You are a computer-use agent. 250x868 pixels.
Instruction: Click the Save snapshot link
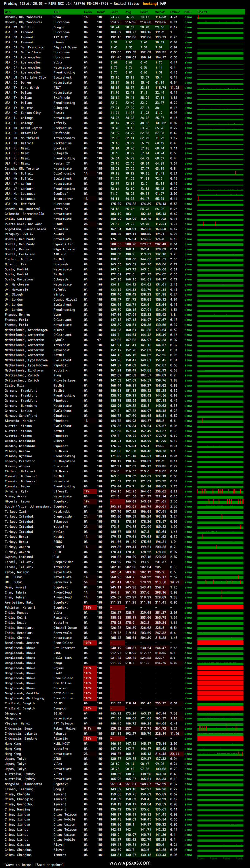pyautogui.click(x=50, y=865)
